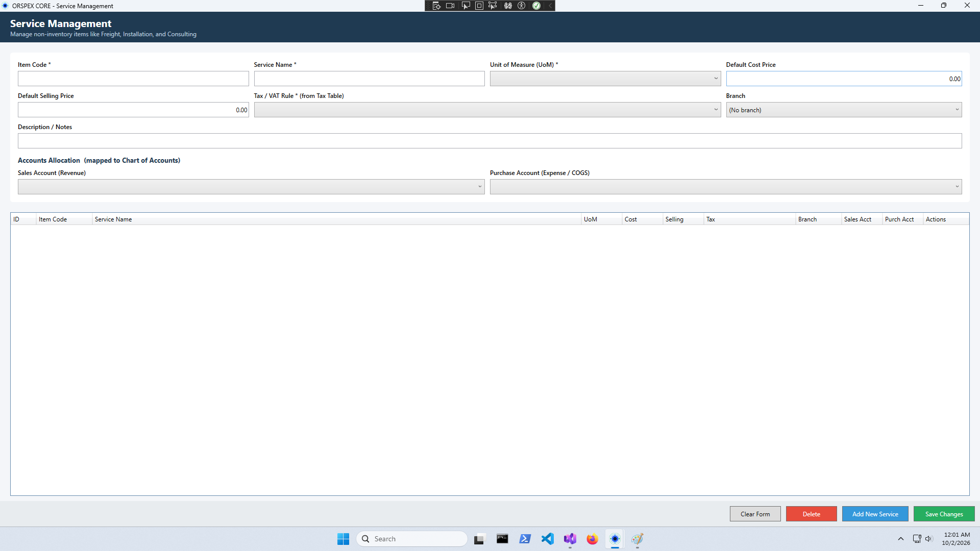The height and width of the screenshot is (551, 980).
Task: Launch the Command Prompt taskbar icon
Action: coord(502,539)
